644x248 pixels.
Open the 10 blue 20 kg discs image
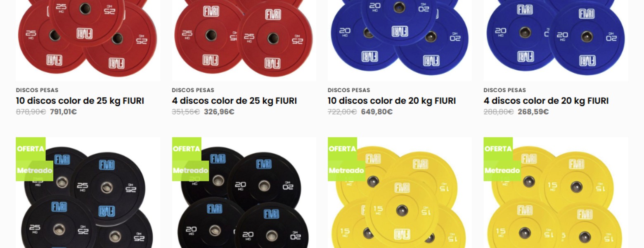(x=400, y=40)
